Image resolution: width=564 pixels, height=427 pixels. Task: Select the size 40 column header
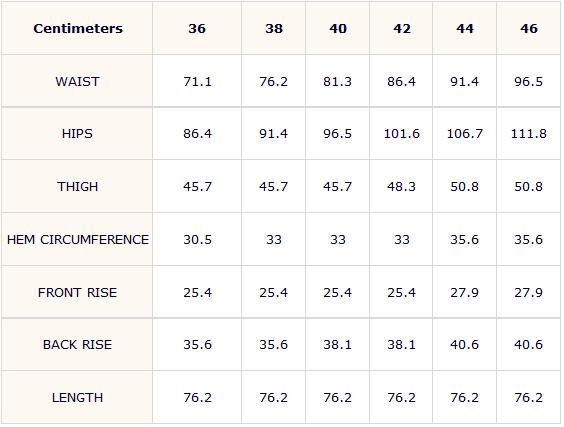(338, 28)
